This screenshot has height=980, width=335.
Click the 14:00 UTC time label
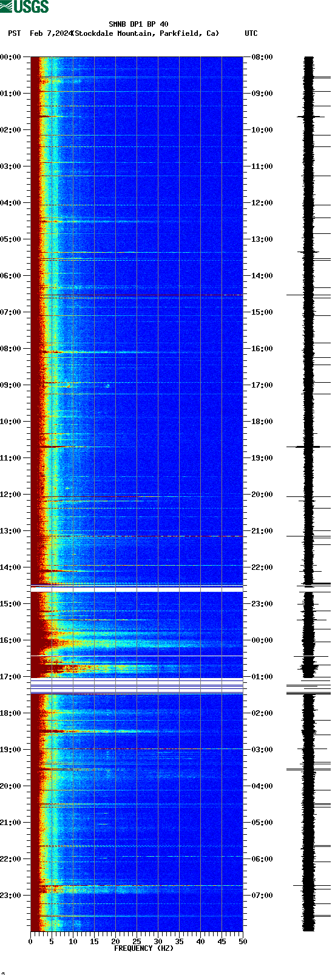(262, 276)
